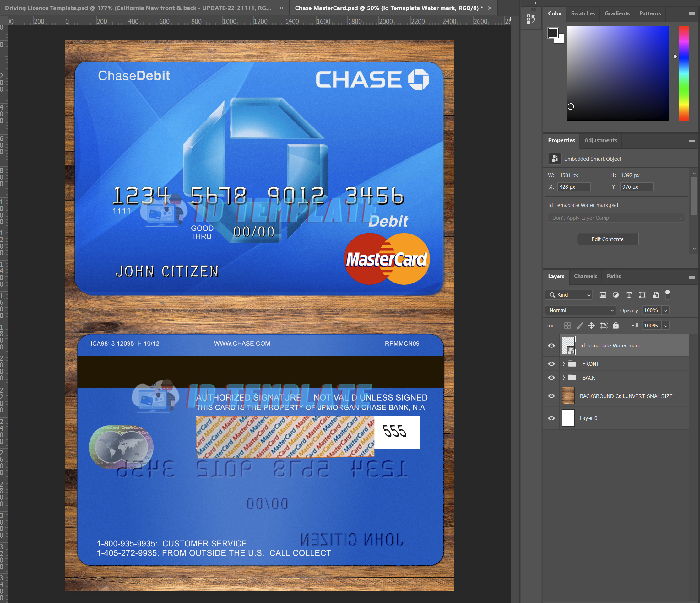The height and width of the screenshot is (603, 700).
Task: Hide Layer 0 visibility eye
Action: tap(551, 418)
